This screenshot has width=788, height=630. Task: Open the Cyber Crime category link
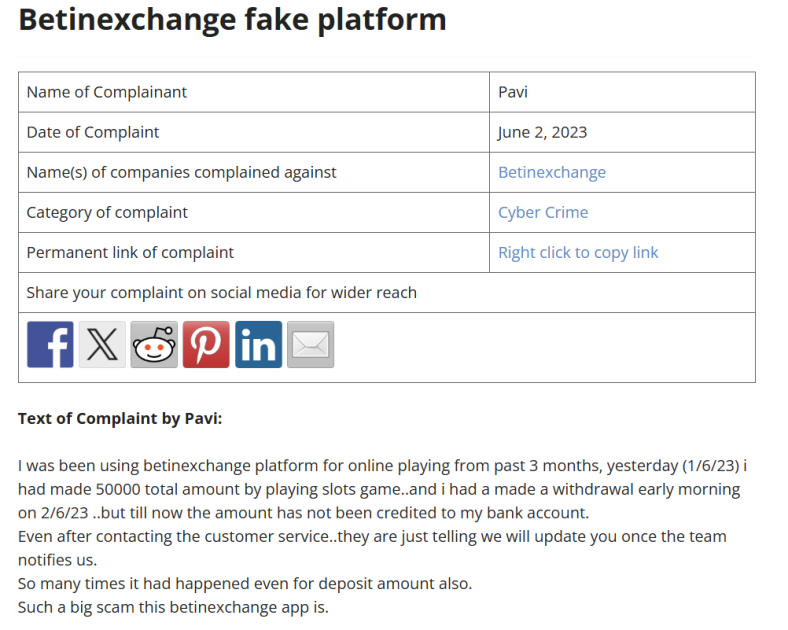543,212
